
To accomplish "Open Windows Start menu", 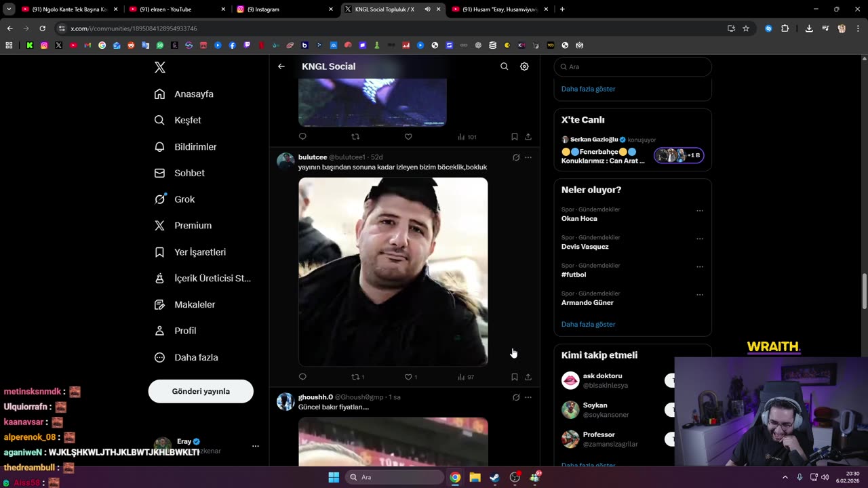I will coord(334,477).
